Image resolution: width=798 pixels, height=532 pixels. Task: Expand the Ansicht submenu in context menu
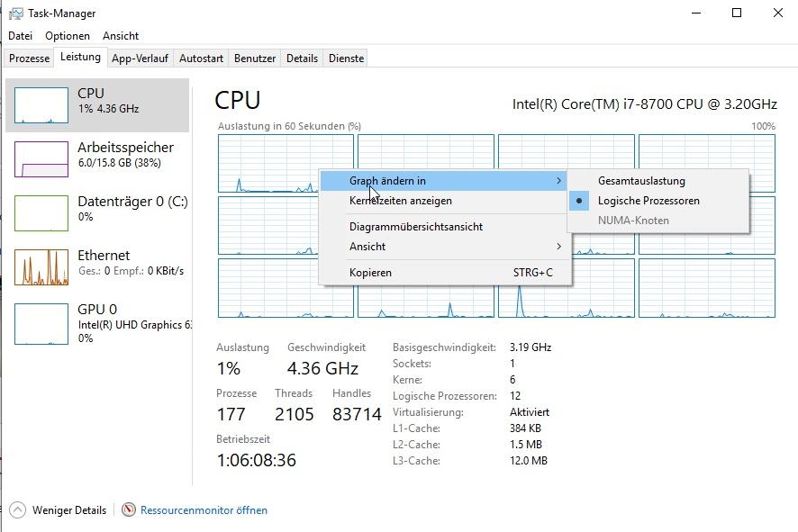click(x=445, y=246)
